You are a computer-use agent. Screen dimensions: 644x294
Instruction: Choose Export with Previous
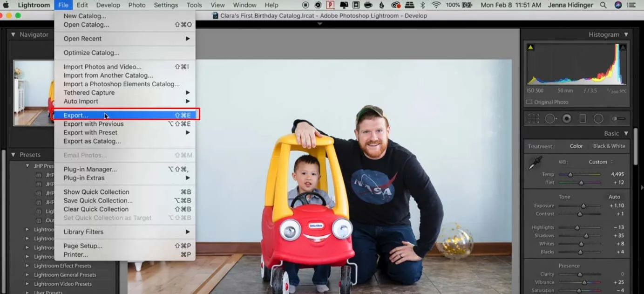coord(125,124)
